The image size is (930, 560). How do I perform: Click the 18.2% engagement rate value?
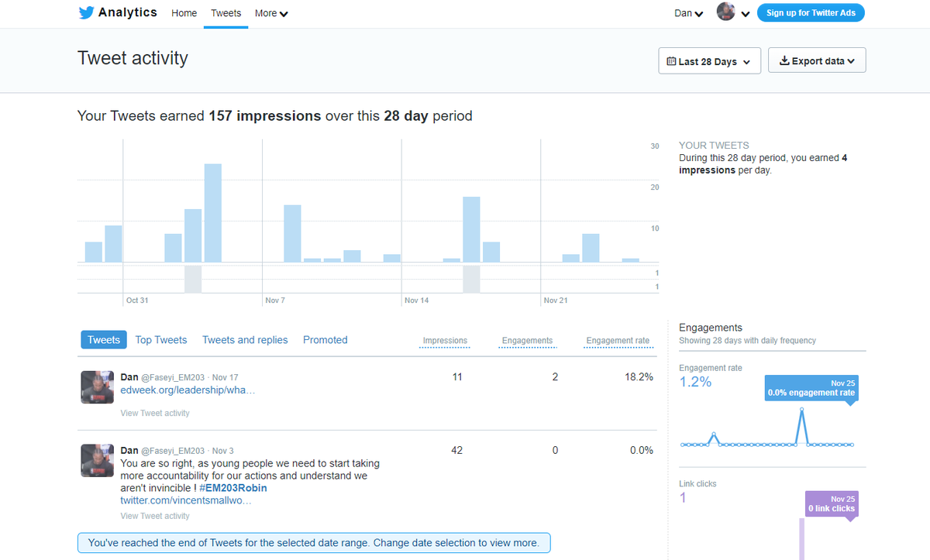click(639, 377)
